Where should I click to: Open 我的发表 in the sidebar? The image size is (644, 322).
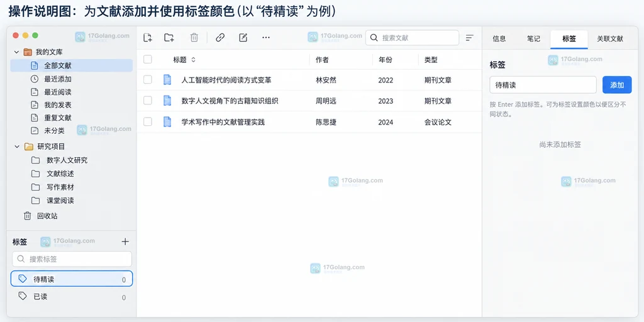57,105
